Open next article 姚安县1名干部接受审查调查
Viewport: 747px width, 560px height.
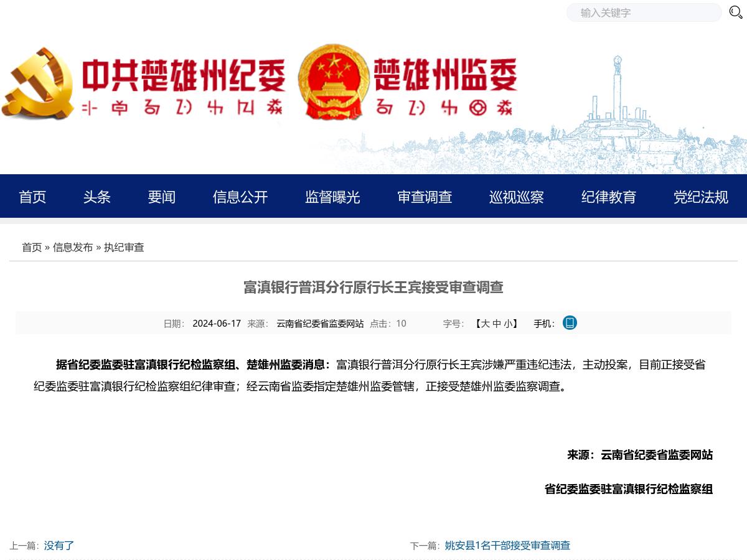point(507,545)
